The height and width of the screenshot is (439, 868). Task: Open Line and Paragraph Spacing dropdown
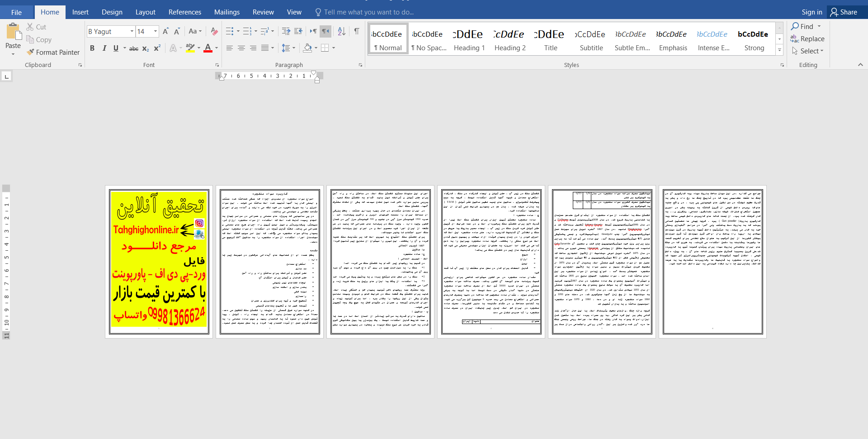click(288, 48)
